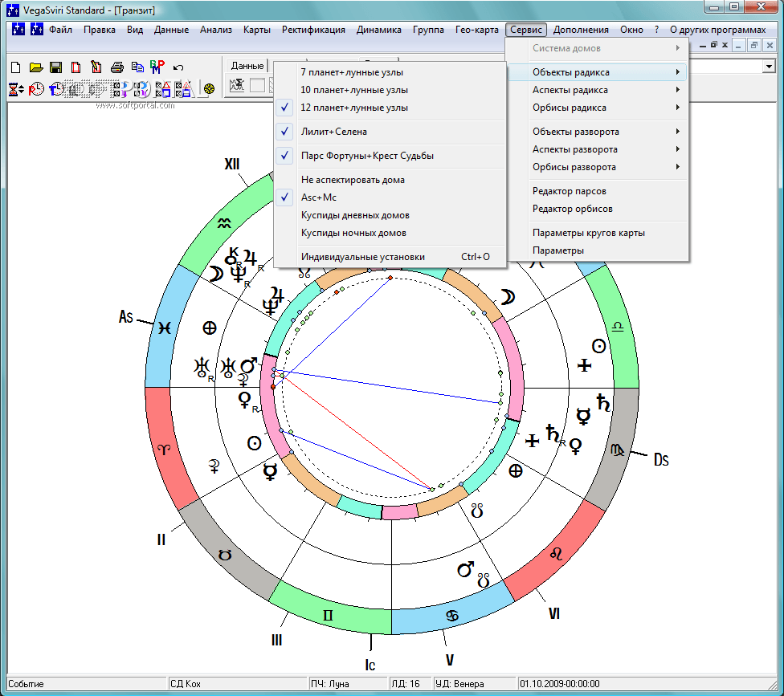Screen dimensions: 784x696
Task: Open Параметры кругов карты
Action: 598,233
